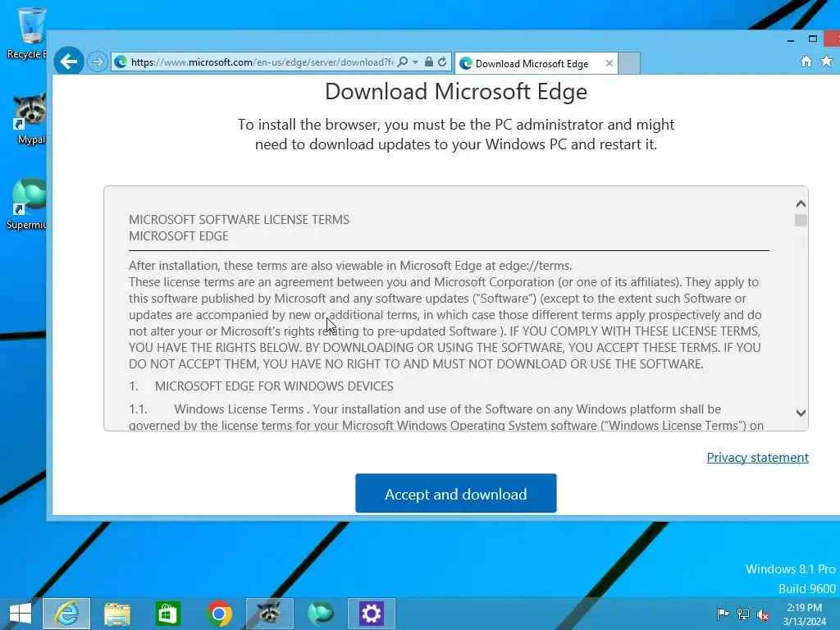Go back with the browser back arrow
The width and height of the screenshot is (840, 630).
tap(69, 62)
